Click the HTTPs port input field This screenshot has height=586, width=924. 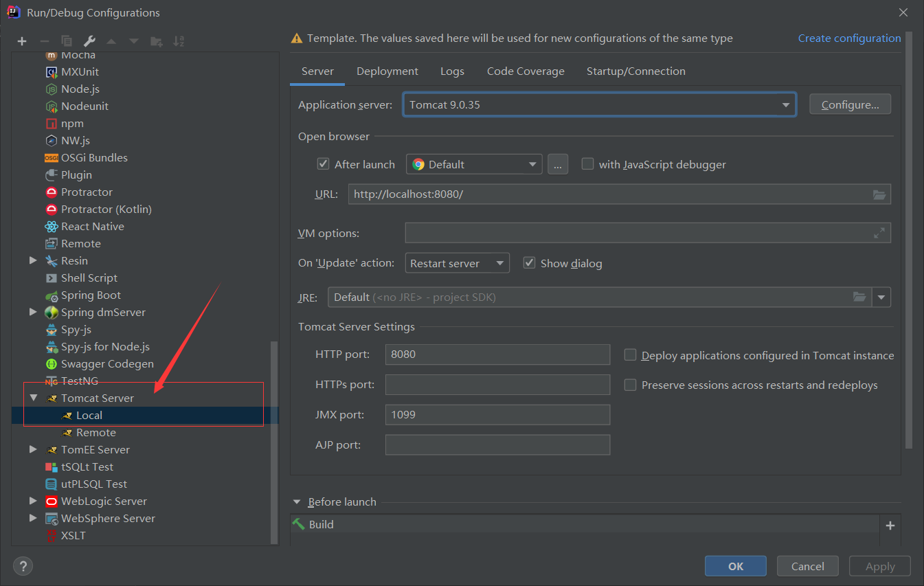point(497,385)
